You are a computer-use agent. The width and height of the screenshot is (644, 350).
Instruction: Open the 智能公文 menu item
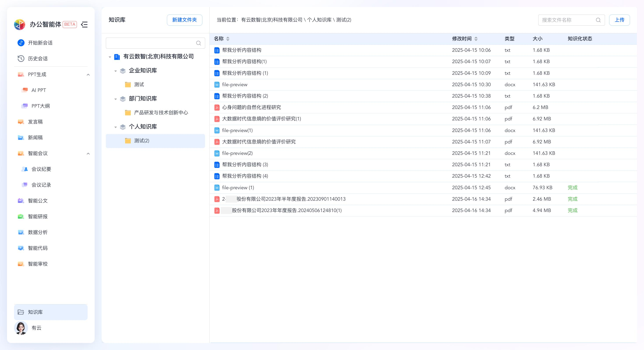click(37, 201)
